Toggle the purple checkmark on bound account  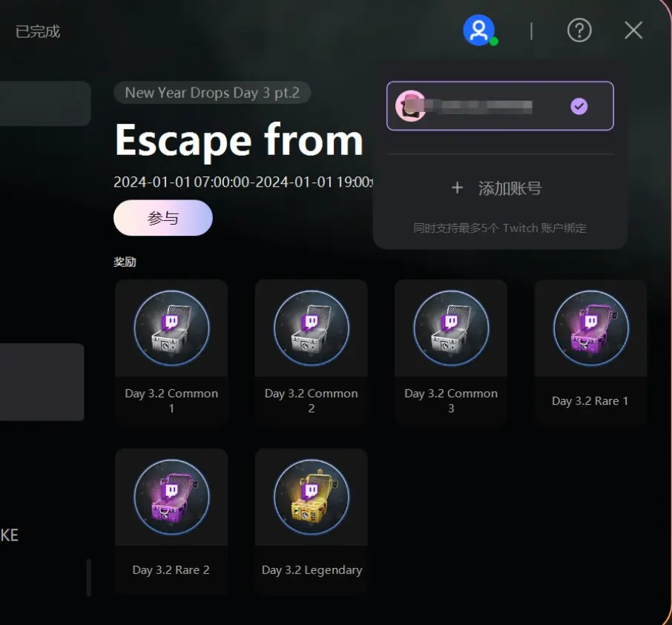pyautogui.click(x=579, y=106)
